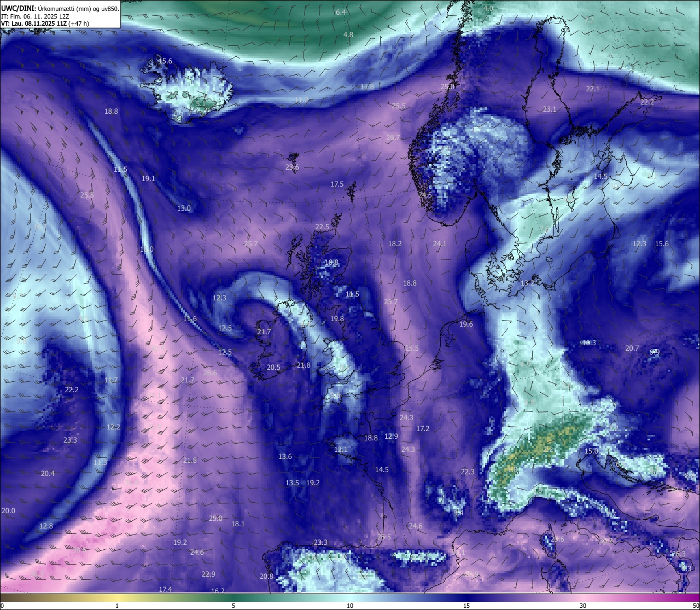The height and width of the screenshot is (610, 700).
Task: Click the 4.0 value on the map
Action: (x=488, y=9)
